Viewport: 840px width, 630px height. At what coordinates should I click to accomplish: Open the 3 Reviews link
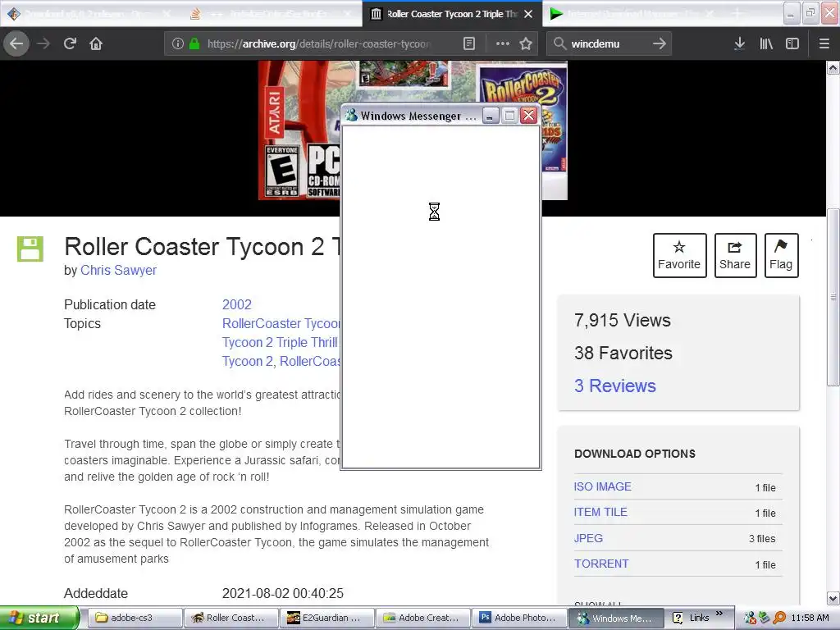point(615,386)
